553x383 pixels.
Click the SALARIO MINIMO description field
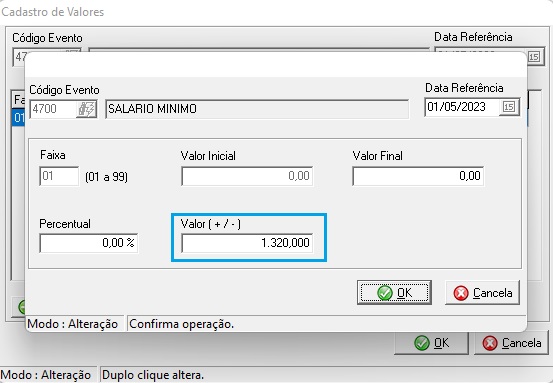[x=257, y=109]
